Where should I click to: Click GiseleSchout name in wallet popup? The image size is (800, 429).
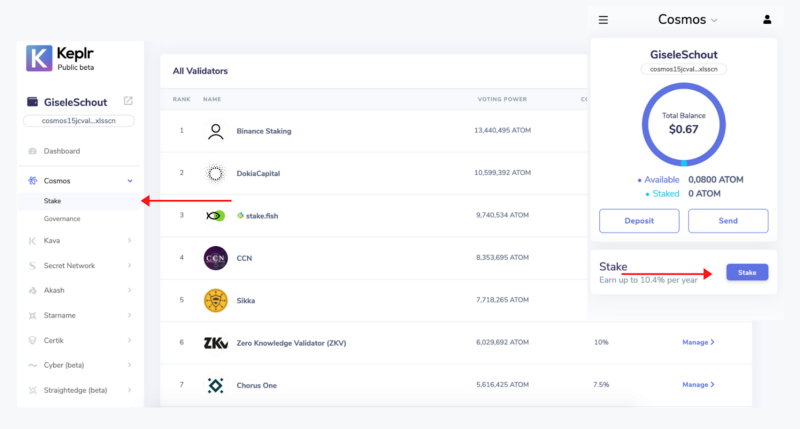(684, 55)
